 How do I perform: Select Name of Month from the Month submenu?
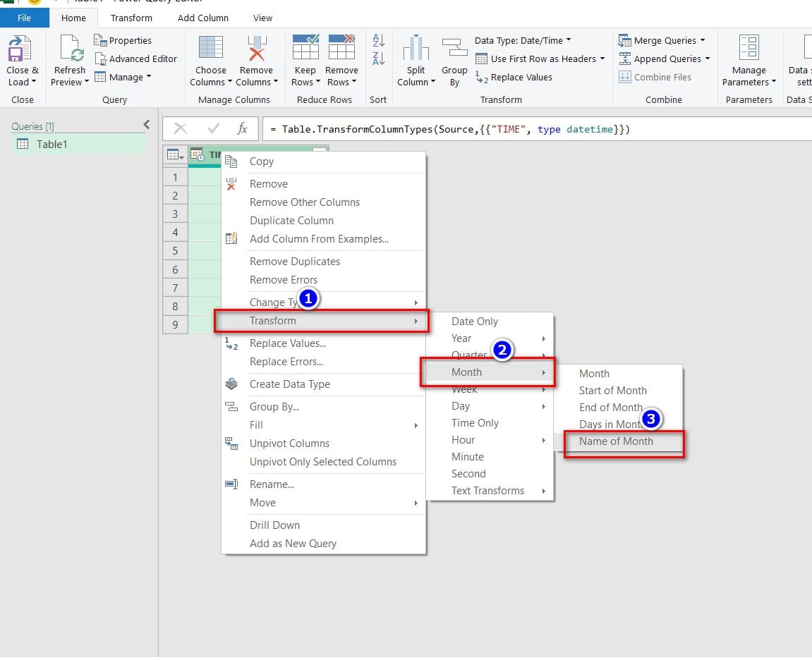pos(614,441)
